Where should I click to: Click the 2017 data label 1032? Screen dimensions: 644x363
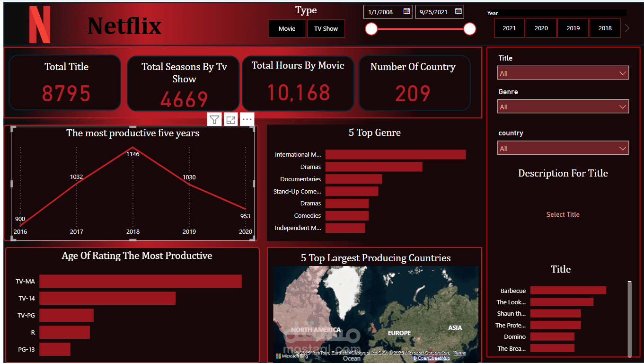(x=76, y=177)
